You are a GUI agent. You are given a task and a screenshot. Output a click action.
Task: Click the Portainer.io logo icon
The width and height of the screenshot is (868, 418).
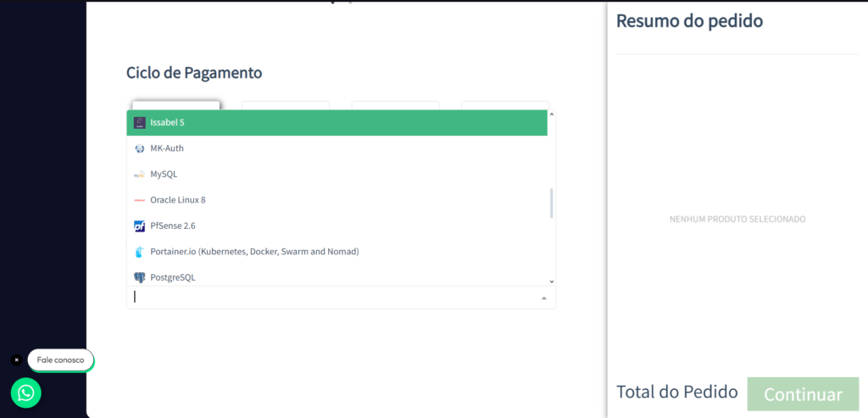140,252
